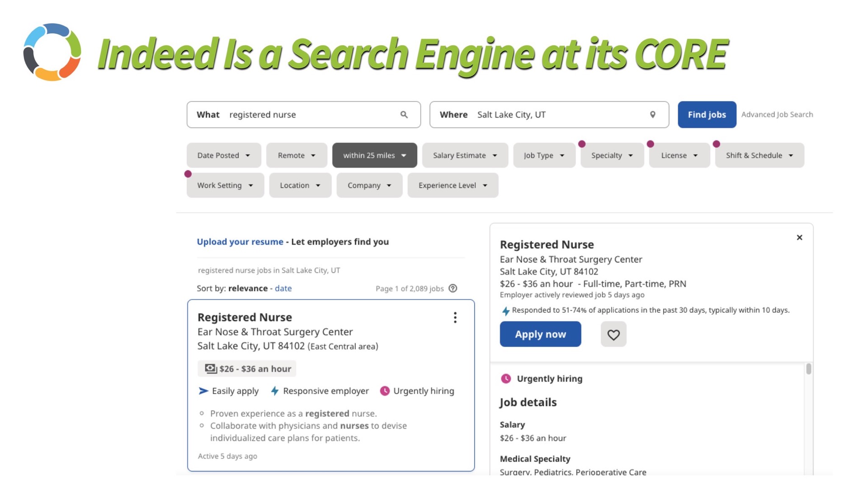Click the circular multicolor logo

click(52, 52)
